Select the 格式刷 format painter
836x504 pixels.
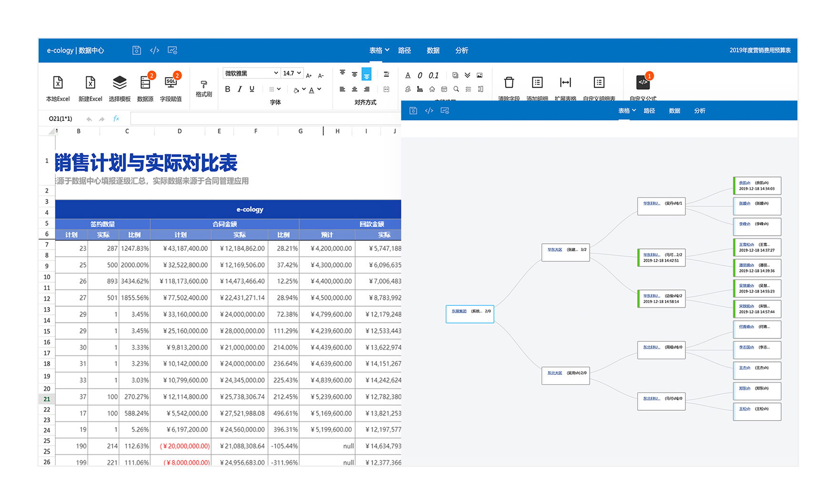(x=204, y=85)
